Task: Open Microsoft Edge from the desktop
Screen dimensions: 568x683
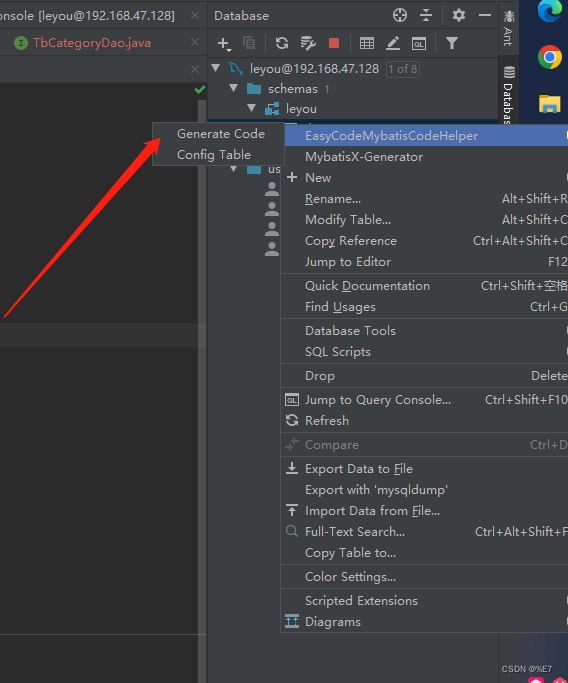Action: (549, 10)
